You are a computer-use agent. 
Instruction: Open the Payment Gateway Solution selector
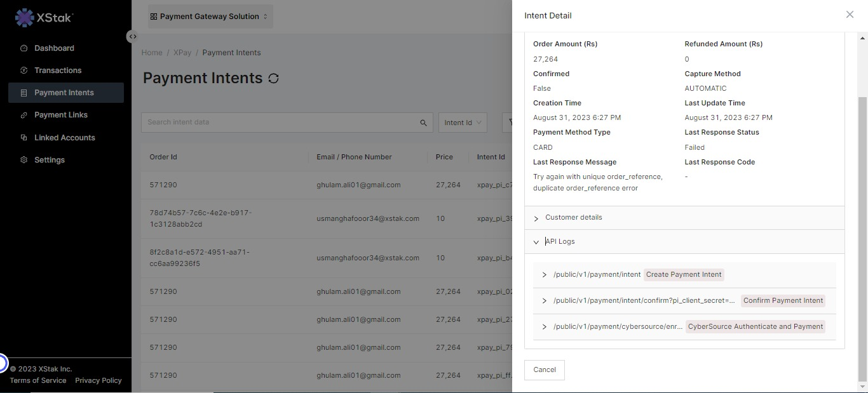[x=210, y=17]
